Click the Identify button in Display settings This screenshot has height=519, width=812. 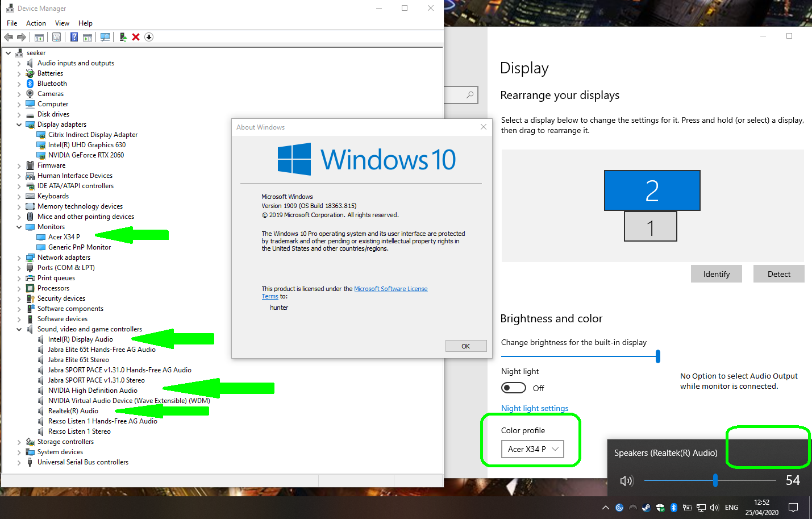coord(717,274)
